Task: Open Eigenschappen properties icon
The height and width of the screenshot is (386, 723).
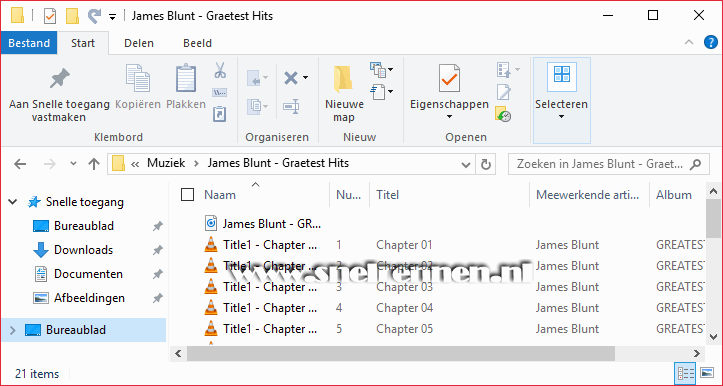Action: [x=449, y=78]
